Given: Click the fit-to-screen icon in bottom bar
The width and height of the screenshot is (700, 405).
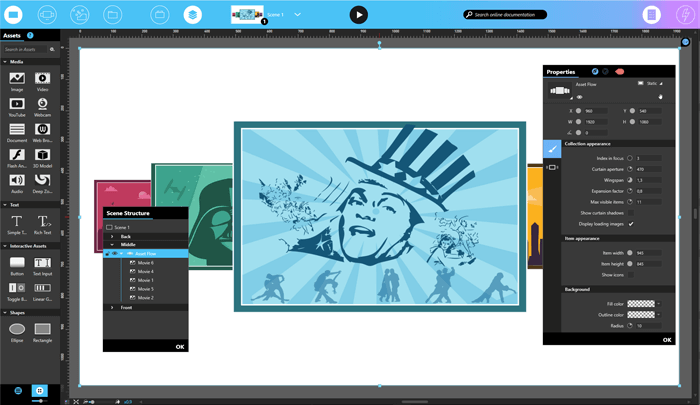Looking at the screenshot, I should (x=76, y=402).
